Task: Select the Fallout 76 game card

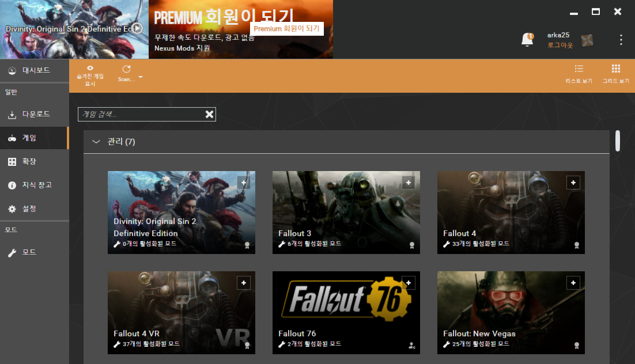Action: [x=346, y=313]
